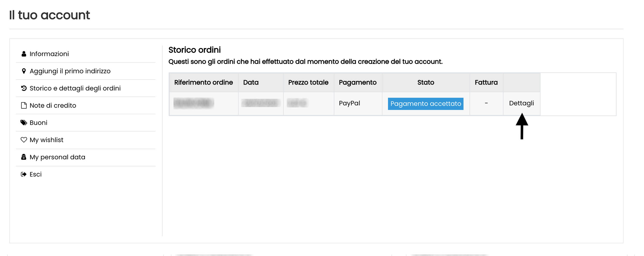The image size is (644, 256).
Task: Click the heart wishlist icon
Action: [24, 140]
